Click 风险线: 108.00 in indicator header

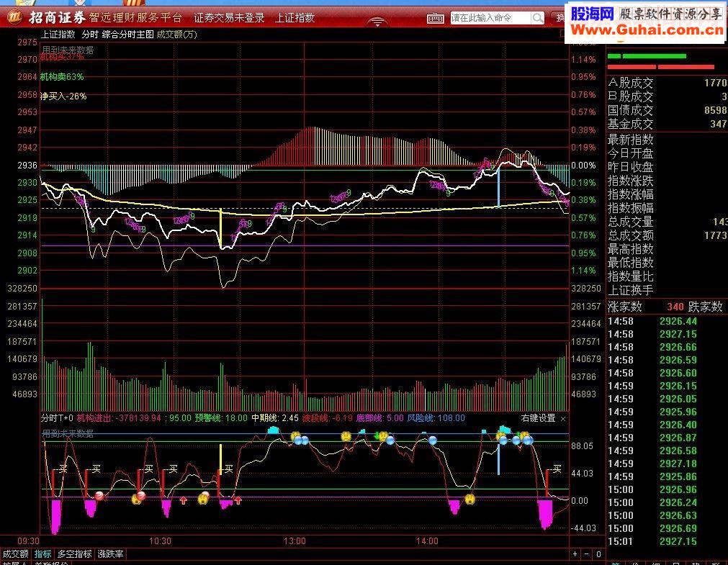(436, 418)
